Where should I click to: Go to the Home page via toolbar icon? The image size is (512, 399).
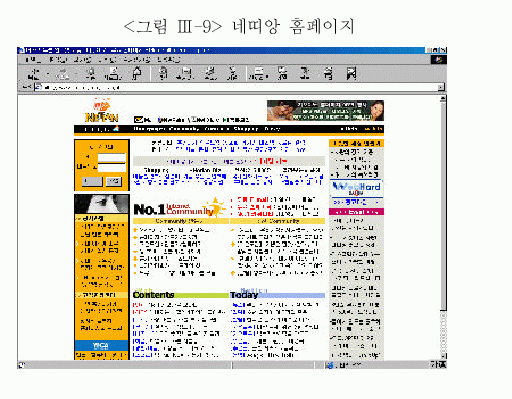137,74
